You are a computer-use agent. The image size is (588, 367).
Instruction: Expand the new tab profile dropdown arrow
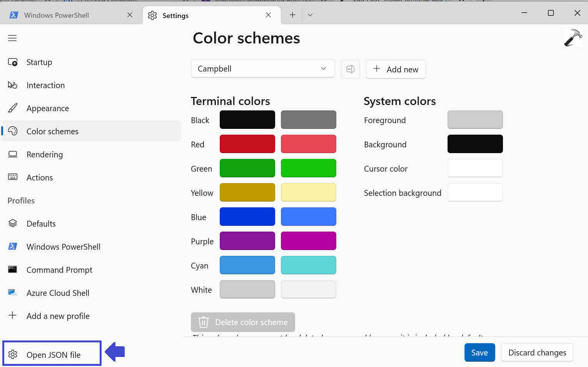[310, 15]
